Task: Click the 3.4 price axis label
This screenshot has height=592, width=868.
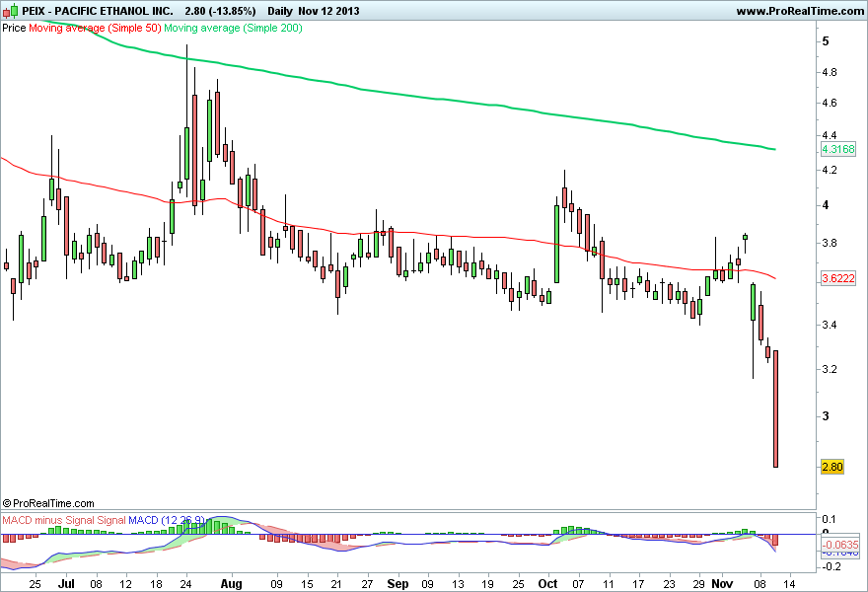Action: tap(830, 325)
